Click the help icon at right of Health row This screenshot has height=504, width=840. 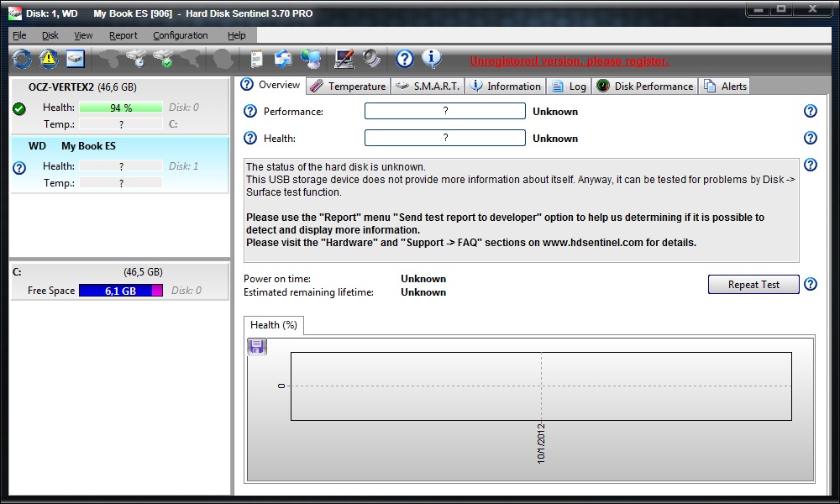coord(811,138)
